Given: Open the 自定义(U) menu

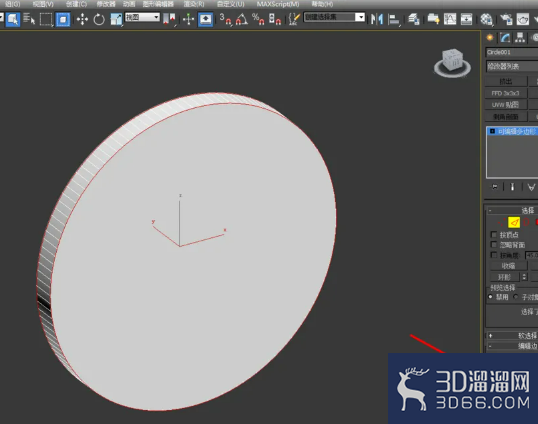Looking at the screenshot, I should tap(231, 4).
